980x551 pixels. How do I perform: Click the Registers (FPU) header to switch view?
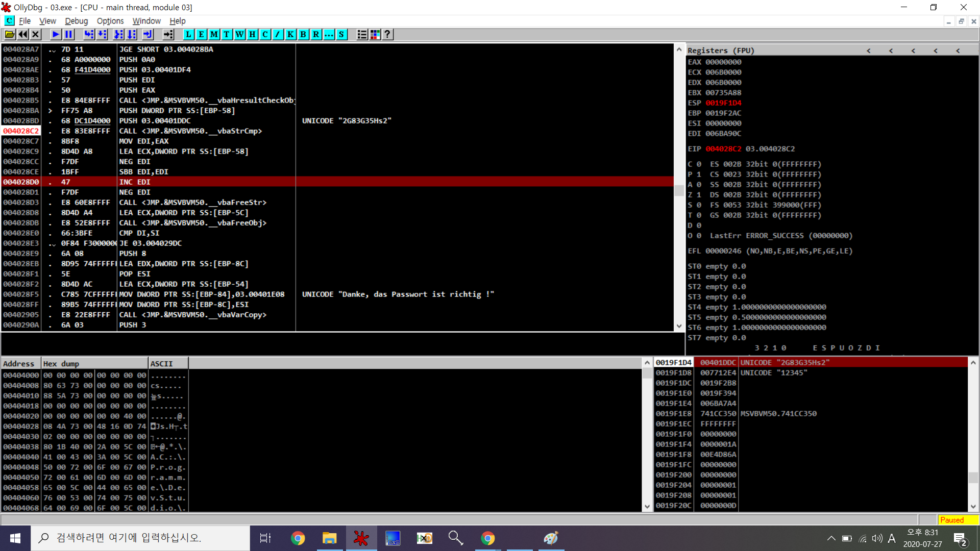tap(720, 51)
